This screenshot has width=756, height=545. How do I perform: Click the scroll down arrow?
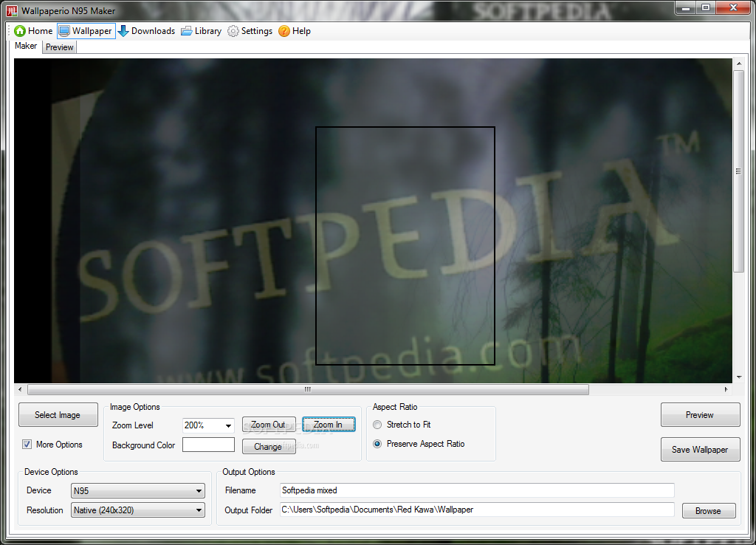pos(738,377)
